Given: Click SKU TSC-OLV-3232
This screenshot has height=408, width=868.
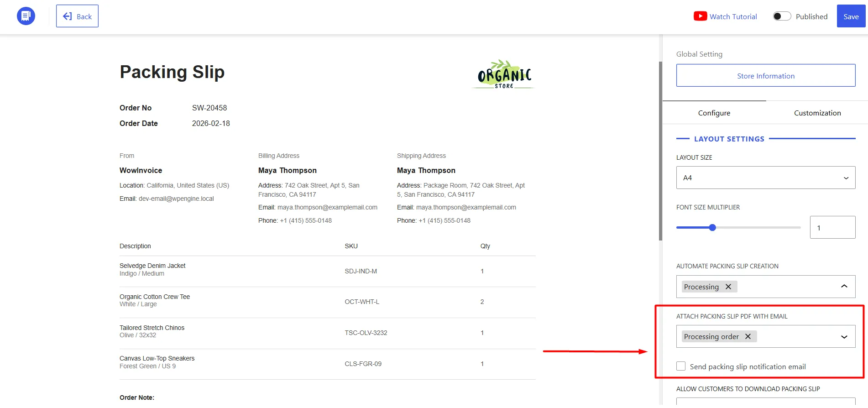Looking at the screenshot, I should tap(366, 333).
